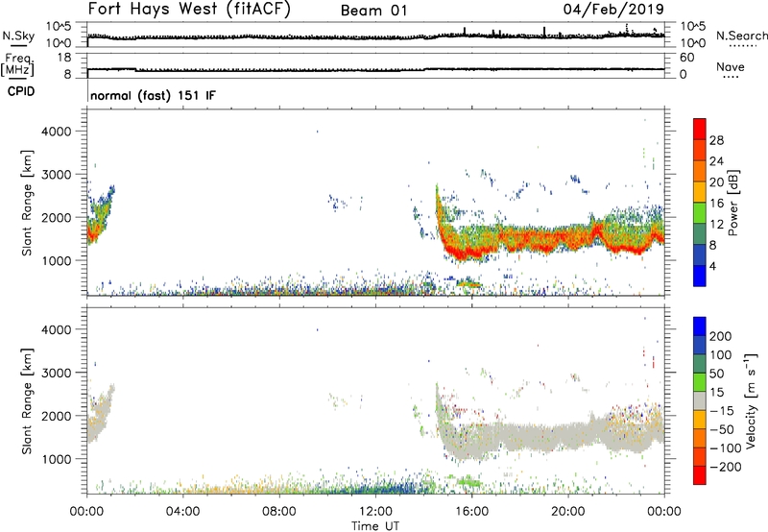Click the '200' value on the velocity color bar
This screenshot has height=532, width=768.
721,336
